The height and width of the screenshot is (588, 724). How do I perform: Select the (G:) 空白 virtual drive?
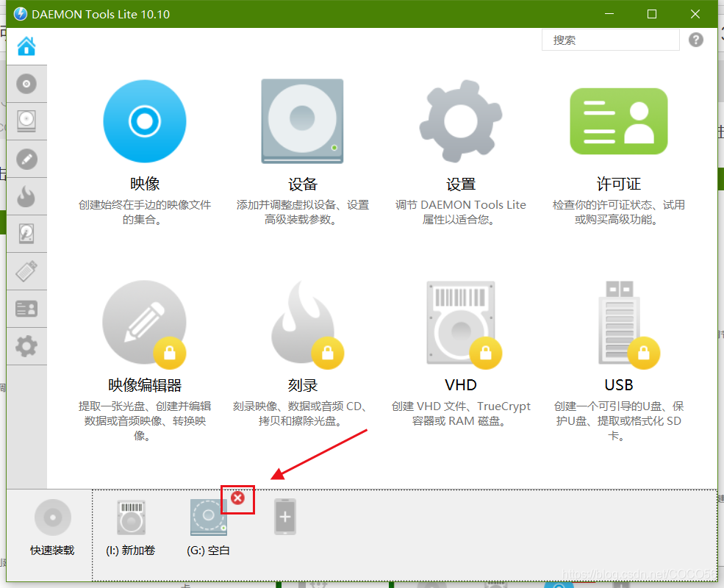pyautogui.click(x=209, y=517)
